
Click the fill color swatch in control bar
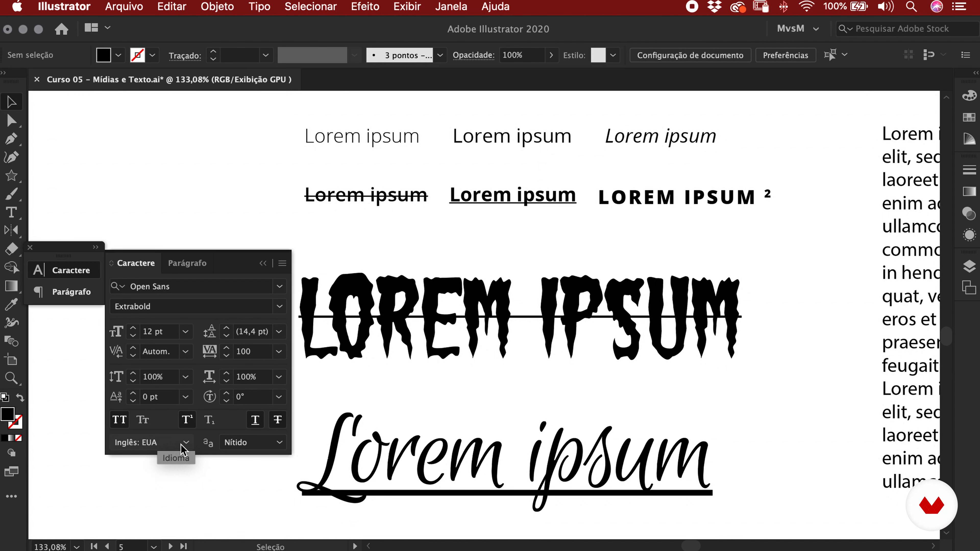pyautogui.click(x=103, y=55)
